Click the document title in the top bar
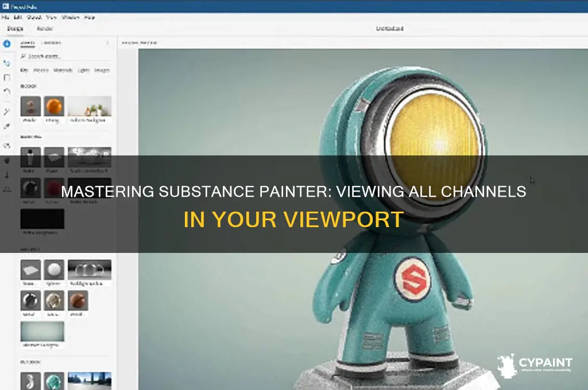Image resolution: width=588 pixels, height=390 pixels. coord(390,29)
